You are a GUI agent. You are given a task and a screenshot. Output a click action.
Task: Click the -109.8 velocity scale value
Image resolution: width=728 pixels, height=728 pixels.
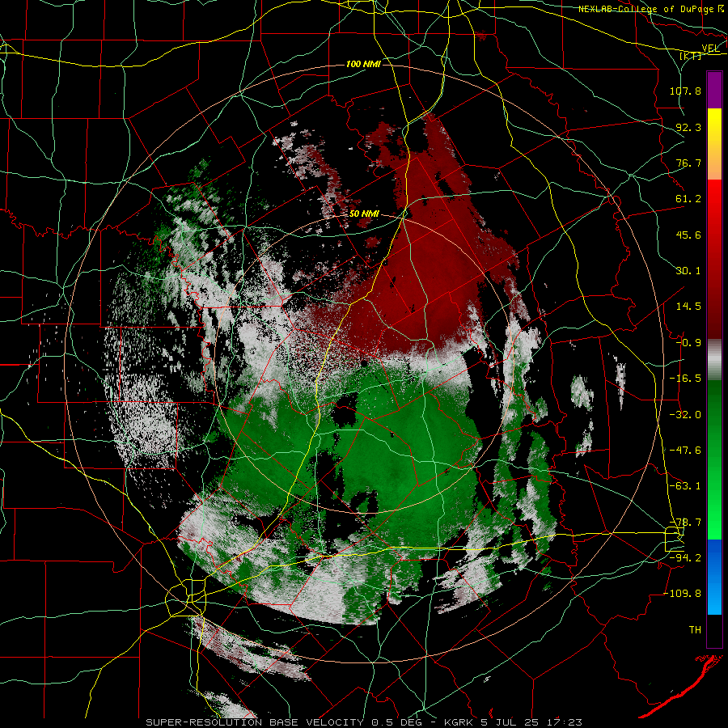coord(683,594)
